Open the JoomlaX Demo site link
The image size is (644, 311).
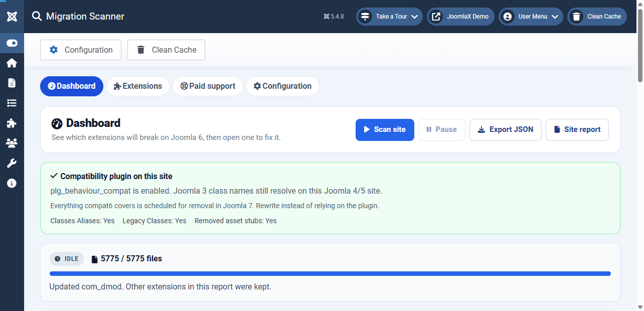pyautogui.click(x=461, y=17)
